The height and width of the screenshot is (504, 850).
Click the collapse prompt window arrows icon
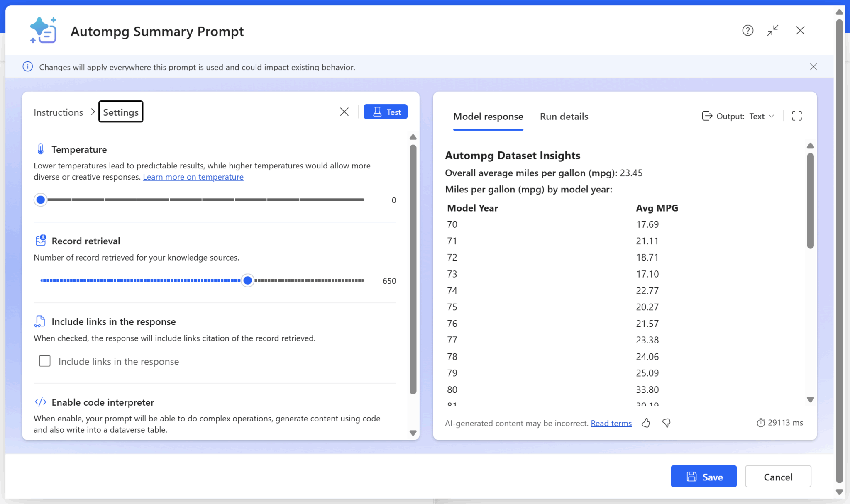pyautogui.click(x=773, y=30)
